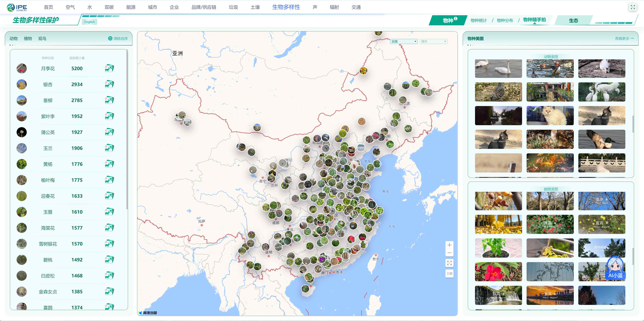Zoom out the map with minus button
Viewport: 644px width, 321px height.
pyautogui.click(x=449, y=253)
